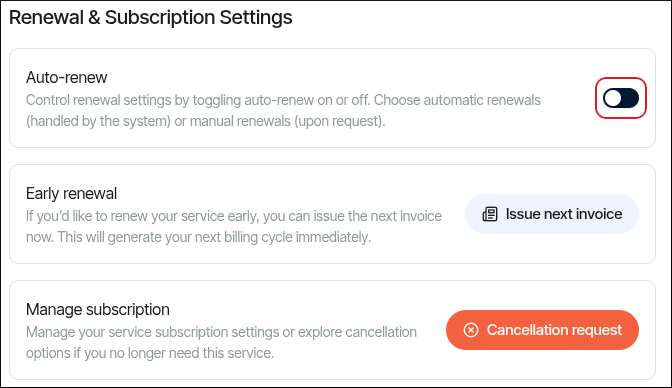
Task: Toggle the Auto-renew switch
Action: point(621,98)
